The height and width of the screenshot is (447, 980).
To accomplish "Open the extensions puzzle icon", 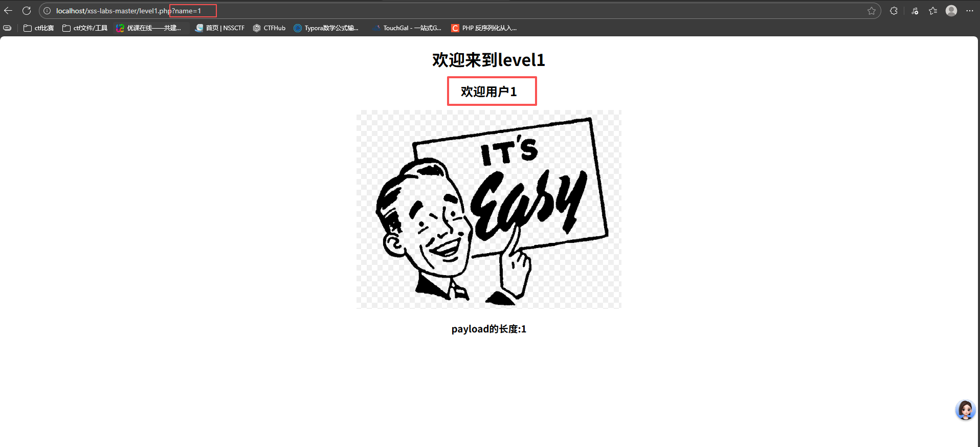I will pos(894,11).
